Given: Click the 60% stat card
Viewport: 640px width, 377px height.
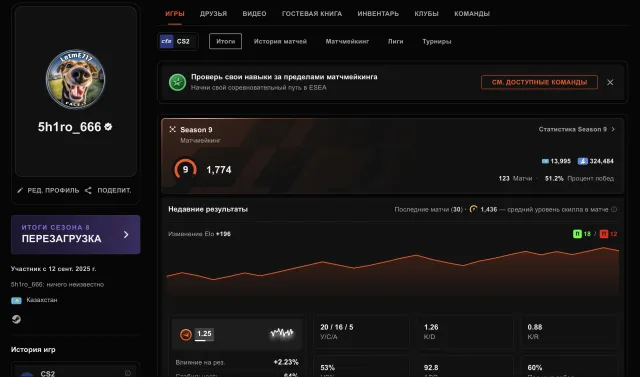Looking at the screenshot, I should point(569,366).
